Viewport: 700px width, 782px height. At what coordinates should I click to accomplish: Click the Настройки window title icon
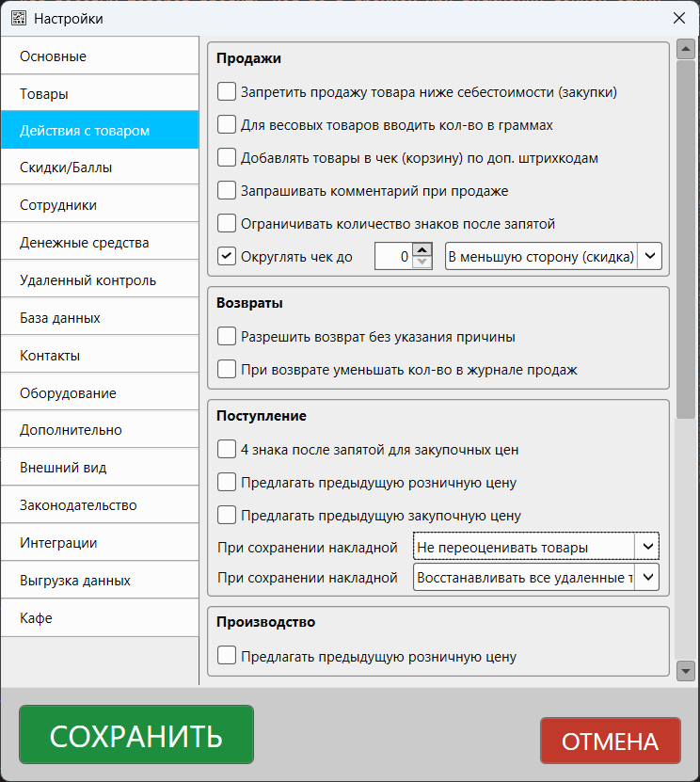[18, 18]
